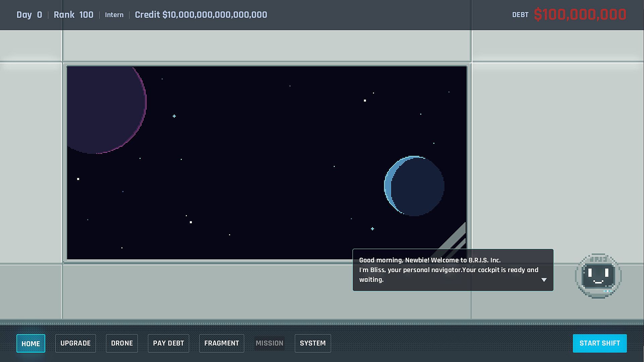644x362 pixels.
Task: Click the red debt amount
Action: [580, 15]
